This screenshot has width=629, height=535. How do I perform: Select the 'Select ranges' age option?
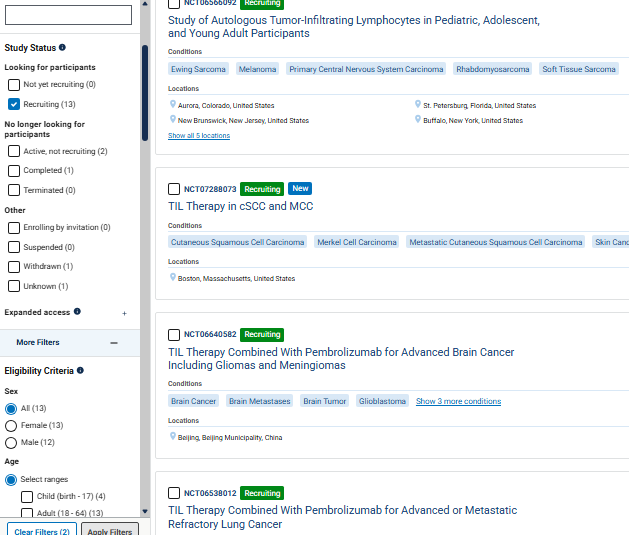pos(11,480)
